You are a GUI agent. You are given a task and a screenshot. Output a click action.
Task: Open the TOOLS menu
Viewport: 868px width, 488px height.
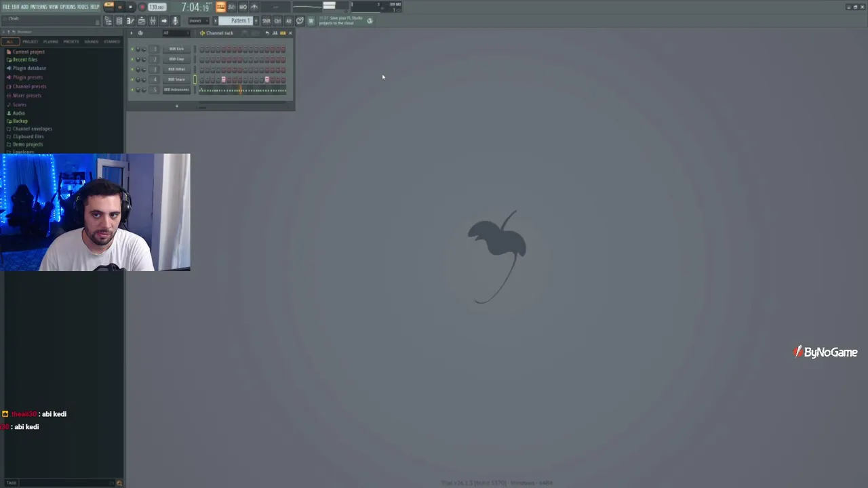[x=83, y=7]
